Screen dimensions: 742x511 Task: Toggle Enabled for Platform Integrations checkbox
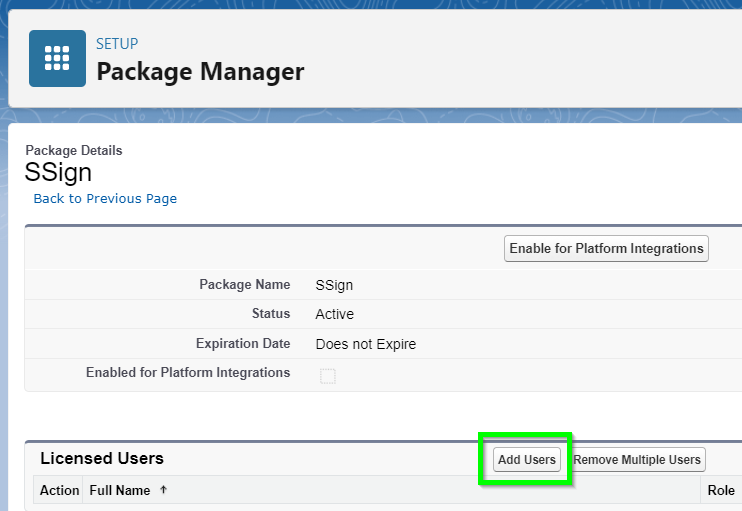click(x=327, y=376)
